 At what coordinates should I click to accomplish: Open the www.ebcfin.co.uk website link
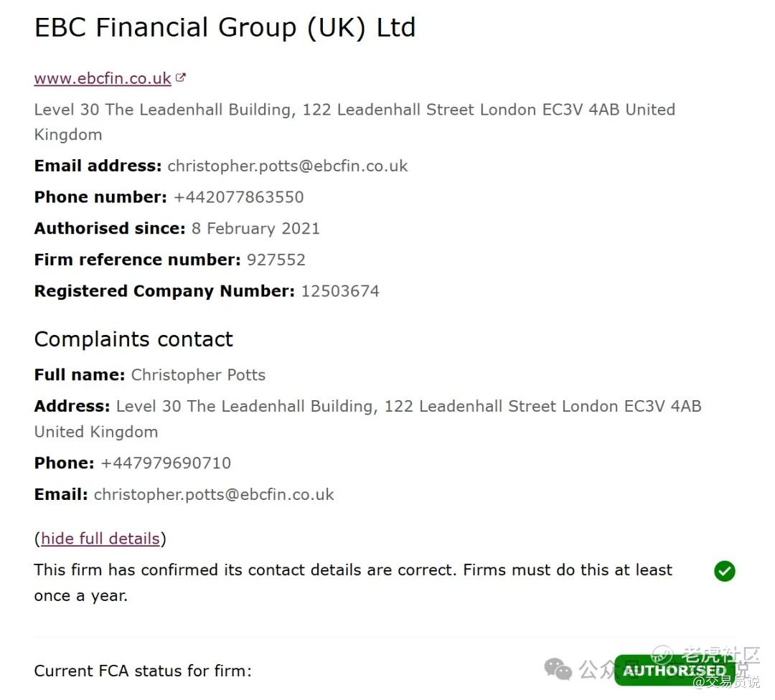[103, 79]
